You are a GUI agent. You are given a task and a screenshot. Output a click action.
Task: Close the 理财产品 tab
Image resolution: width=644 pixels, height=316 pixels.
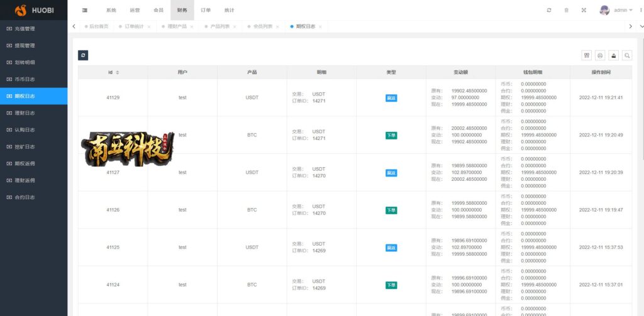pos(191,26)
